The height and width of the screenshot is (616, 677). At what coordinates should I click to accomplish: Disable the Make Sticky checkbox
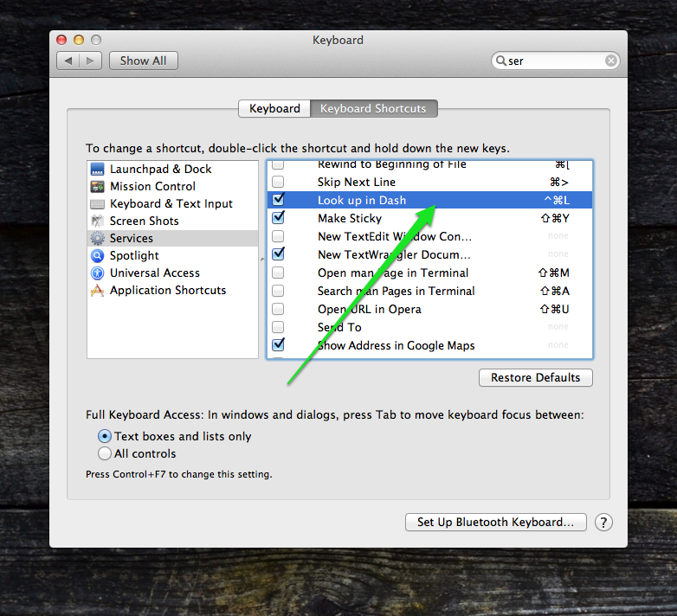pos(278,218)
